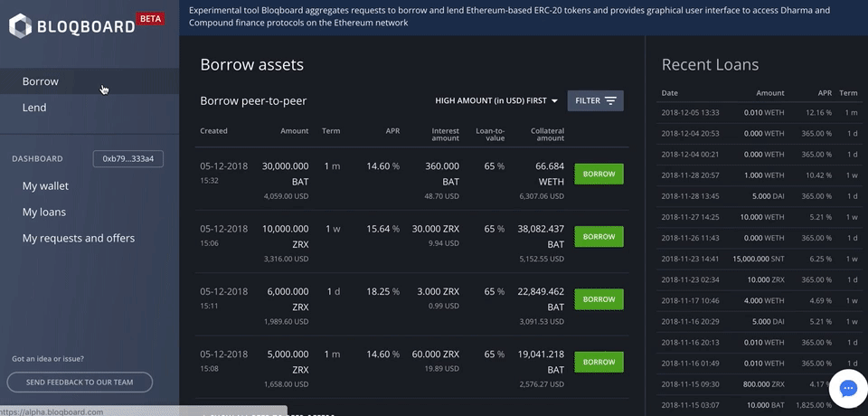Click the wallet address 0xb79...333a4
Viewport: 868px width, 416px height.
tap(128, 159)
